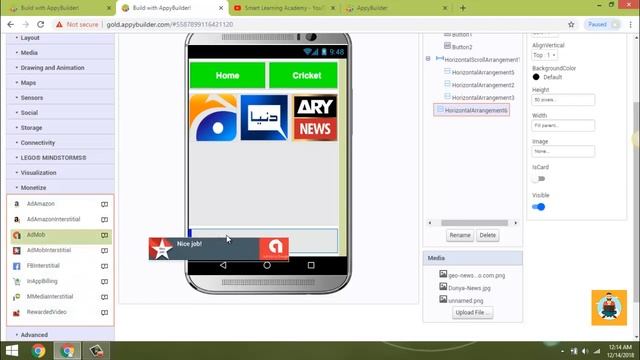Select the AdMob component icon
Image resolution: width=640 pixels, height=360 pixels.
pyautogui.click(x=16, y=235)
